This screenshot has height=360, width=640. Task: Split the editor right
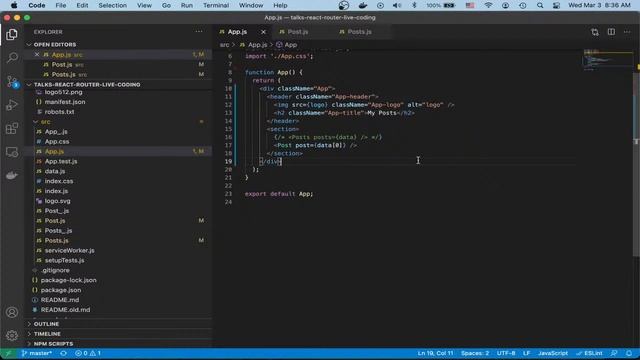coord(611,32)
